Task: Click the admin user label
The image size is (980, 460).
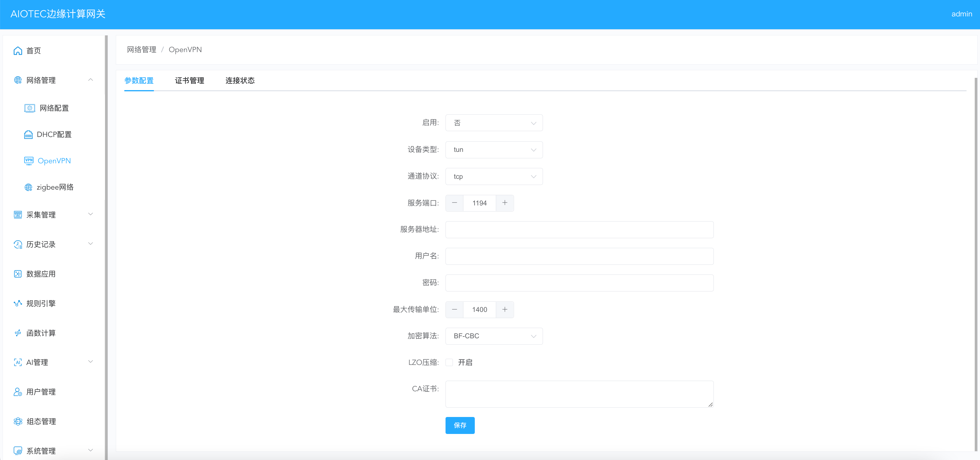Action: tap(962, 14)
